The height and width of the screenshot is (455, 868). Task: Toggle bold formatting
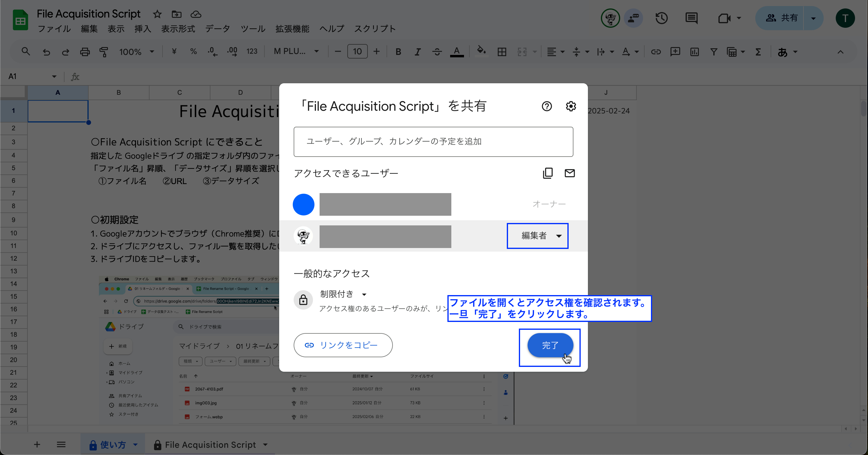click(x=398, y=52)
